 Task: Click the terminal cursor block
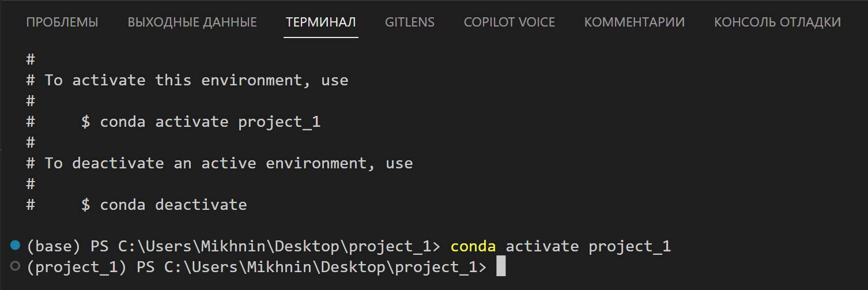pyautogui.click(x=500, y=266)
